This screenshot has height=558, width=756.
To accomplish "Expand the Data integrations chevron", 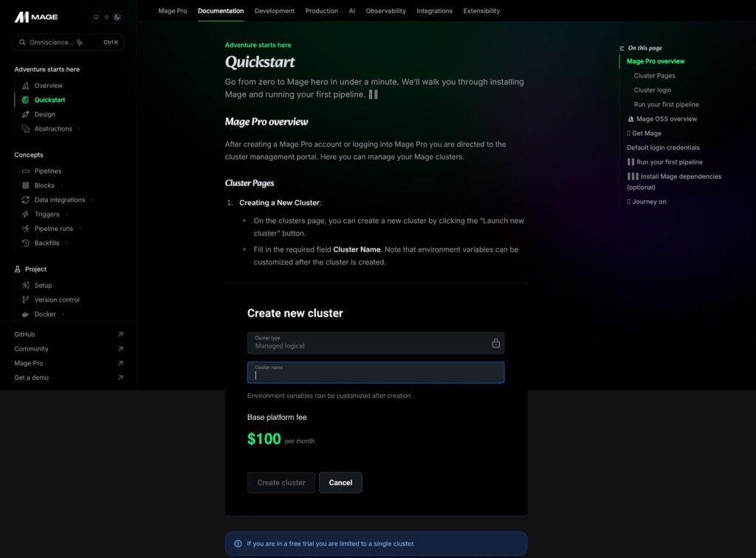I will [x=92, y=200].
